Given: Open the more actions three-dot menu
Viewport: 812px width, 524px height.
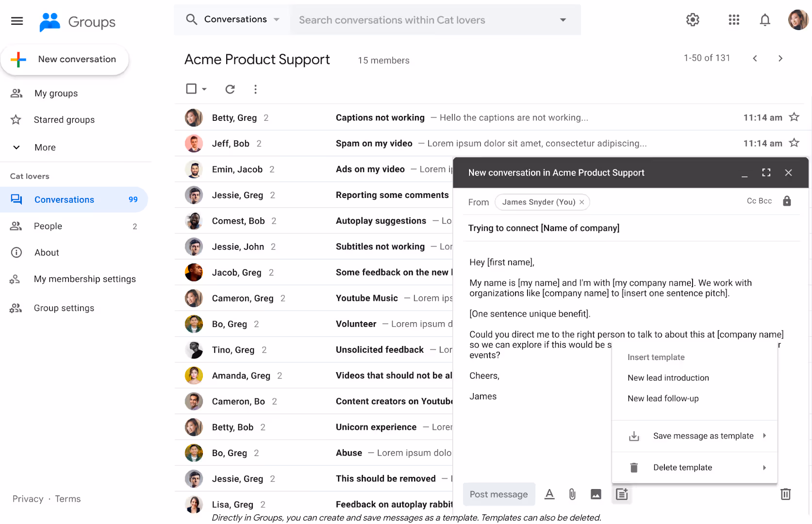Looking at the screenshot, I should tap(255, 89).
